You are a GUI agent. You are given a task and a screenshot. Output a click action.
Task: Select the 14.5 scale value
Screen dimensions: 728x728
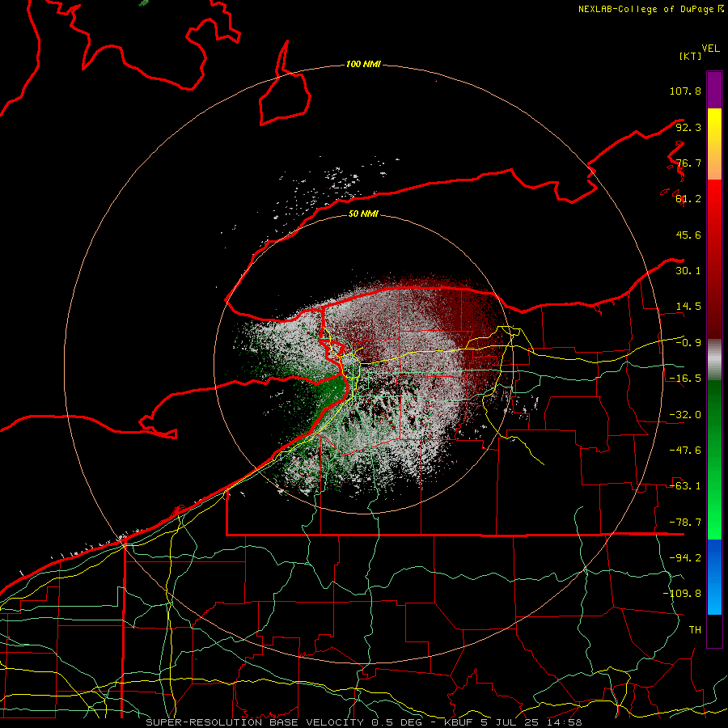coord(688,307)
